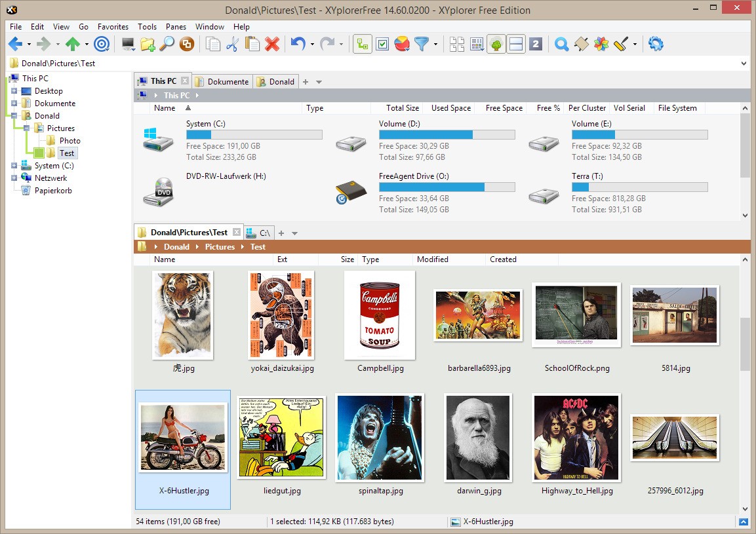Create a new folder with folder-plus icon
This screenshot has width=756, height=534.
coord(148,45)
